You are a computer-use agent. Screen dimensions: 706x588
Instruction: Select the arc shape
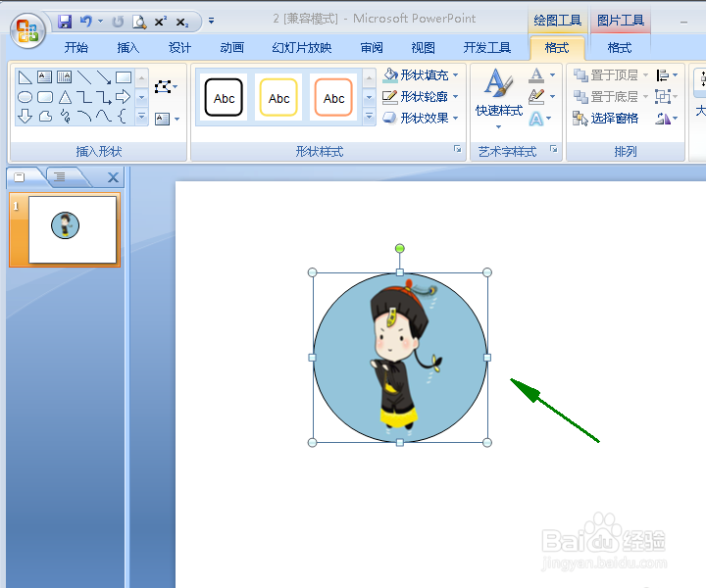point(84,117)
